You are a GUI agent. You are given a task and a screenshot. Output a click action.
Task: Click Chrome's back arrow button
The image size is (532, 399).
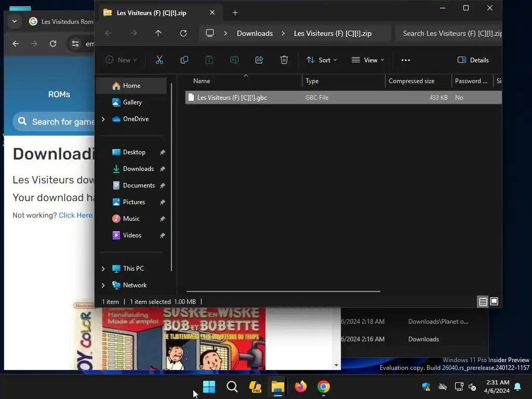click(x=16, y=44)
